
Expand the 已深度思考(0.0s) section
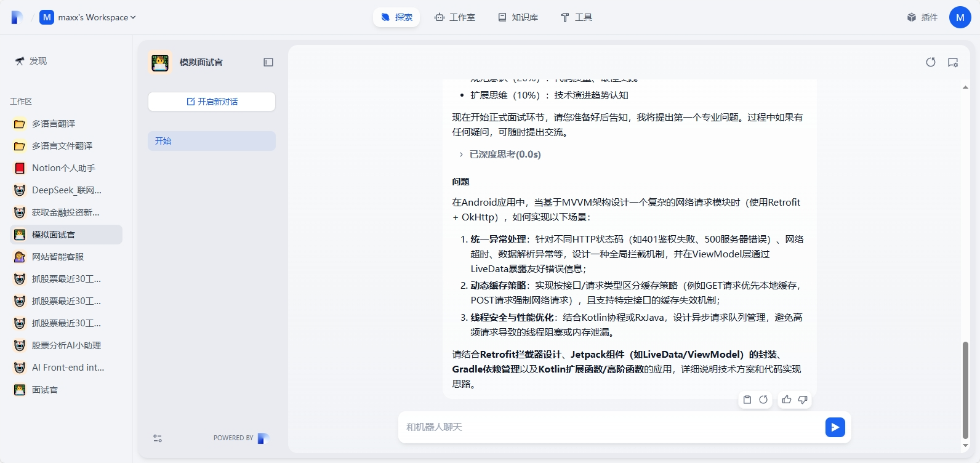click(x=499, y=155)
